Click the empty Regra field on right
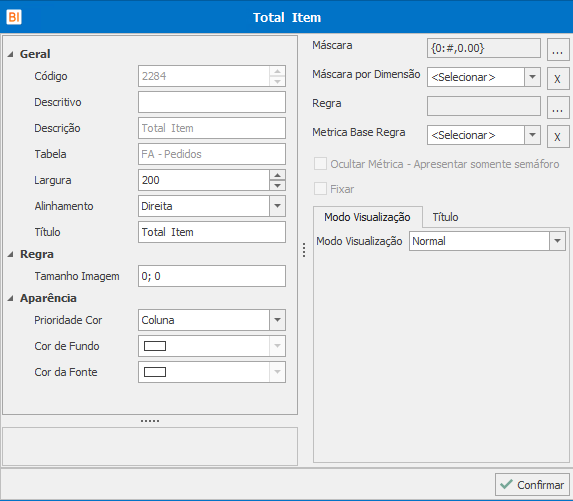Screen dimensions: 573x501 point(484,106)
